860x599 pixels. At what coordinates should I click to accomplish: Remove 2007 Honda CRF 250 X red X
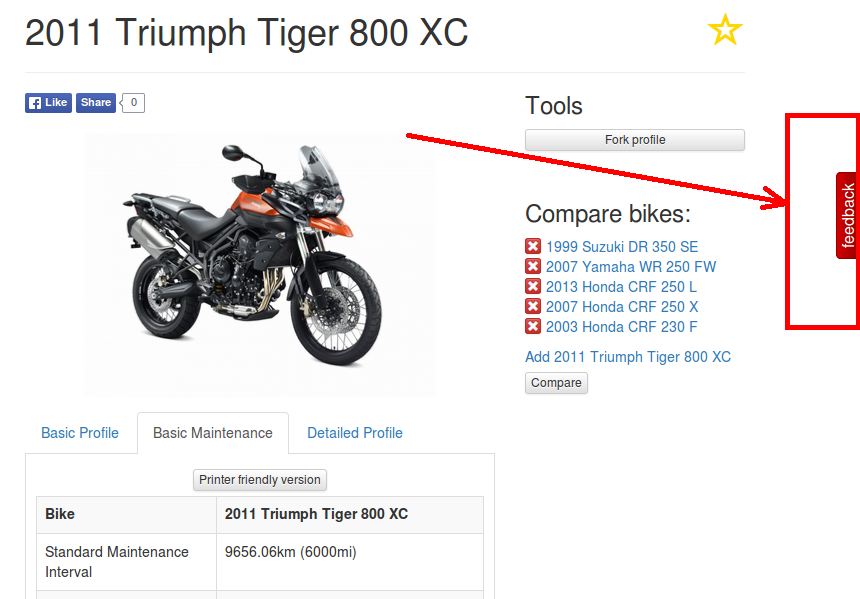point(533,307)
